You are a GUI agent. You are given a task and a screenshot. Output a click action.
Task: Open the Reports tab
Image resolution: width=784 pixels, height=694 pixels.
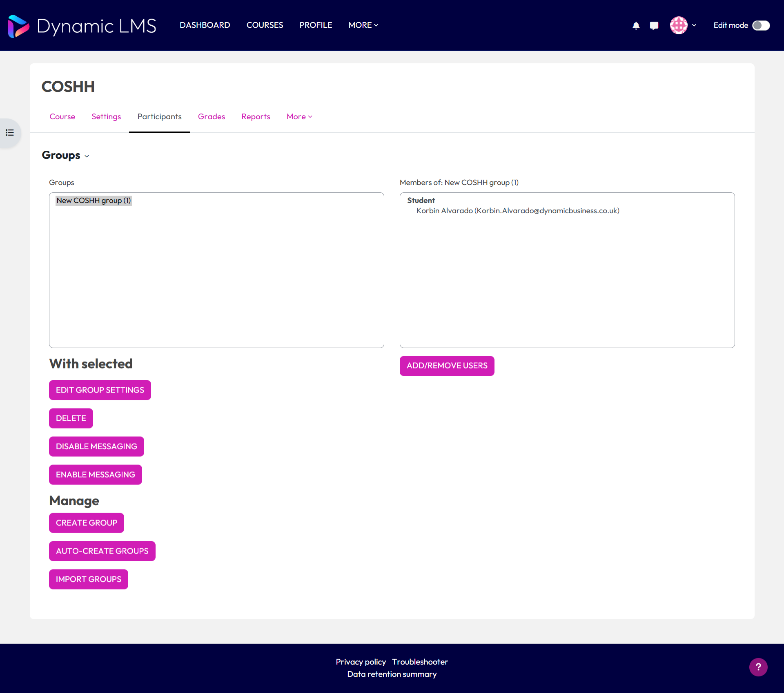(x=256, y=117)
